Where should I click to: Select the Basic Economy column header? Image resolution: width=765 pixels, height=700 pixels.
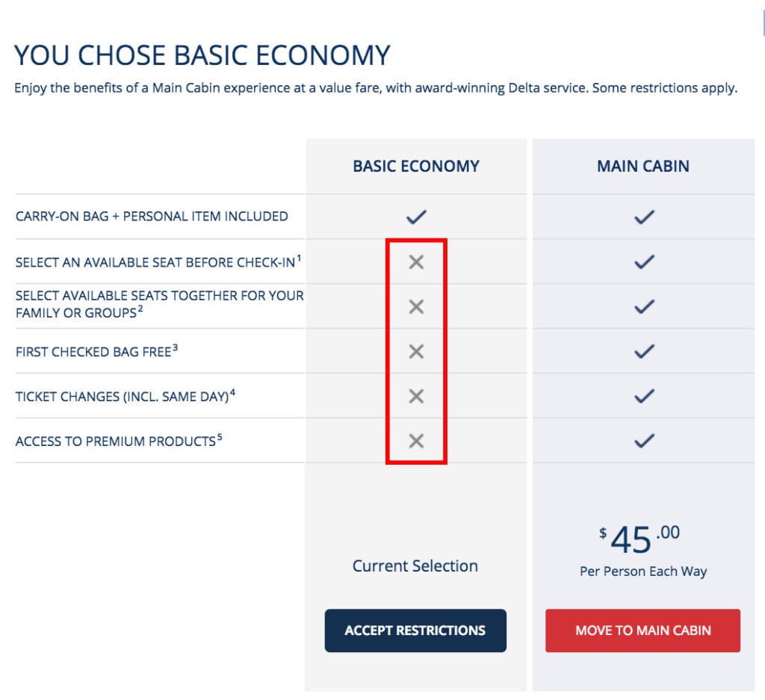(x=416, y=167)
